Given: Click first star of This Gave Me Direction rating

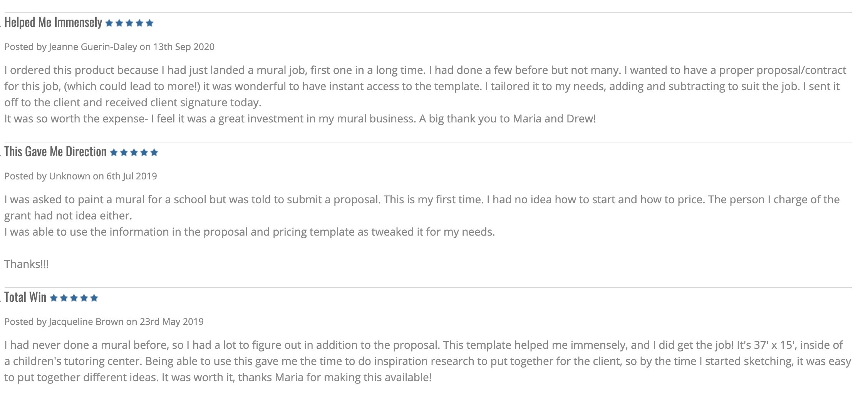Looking at the screenshot, I should pyautogui.click(x=114, y=153).
